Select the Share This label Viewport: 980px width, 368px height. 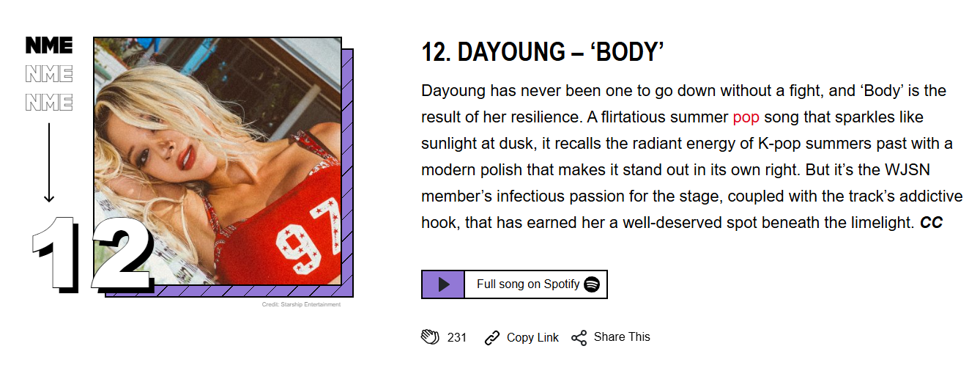click(x=622, y=336)
